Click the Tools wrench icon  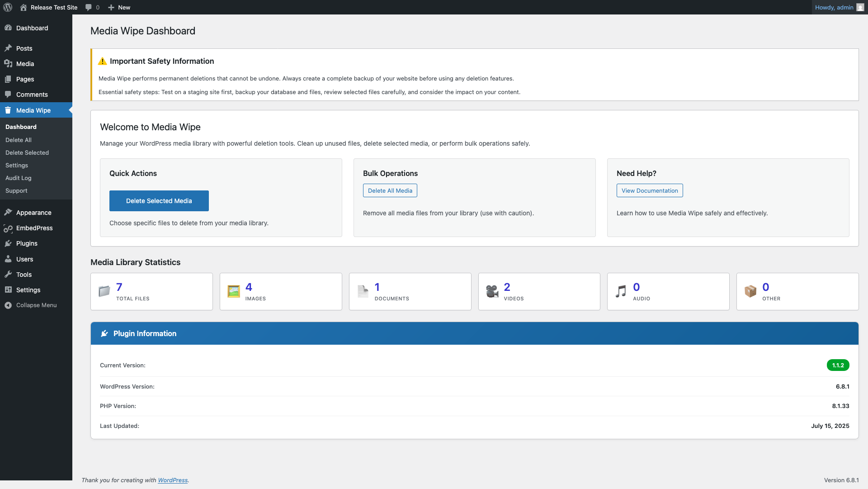coord(8,275)
